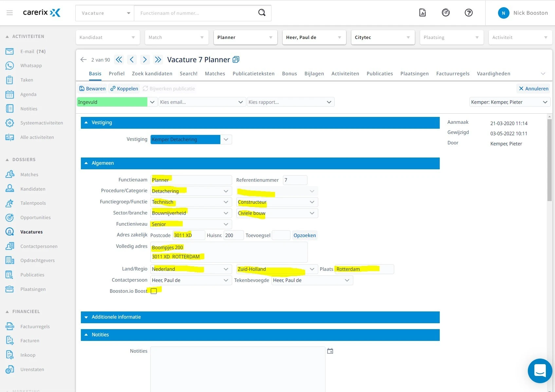Screen dimensions: 555x392
Task: Jump to last record double-arrow icon
Action: point(158,60)
